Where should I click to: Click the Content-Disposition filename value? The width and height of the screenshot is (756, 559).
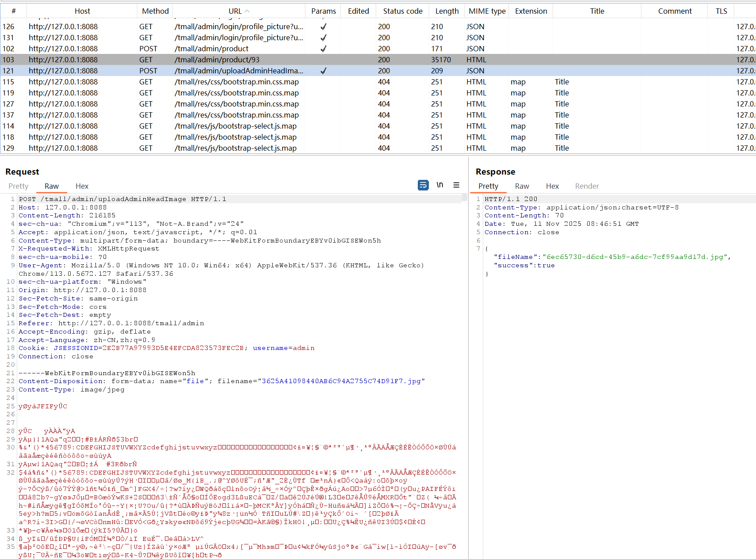coord(341,381)
